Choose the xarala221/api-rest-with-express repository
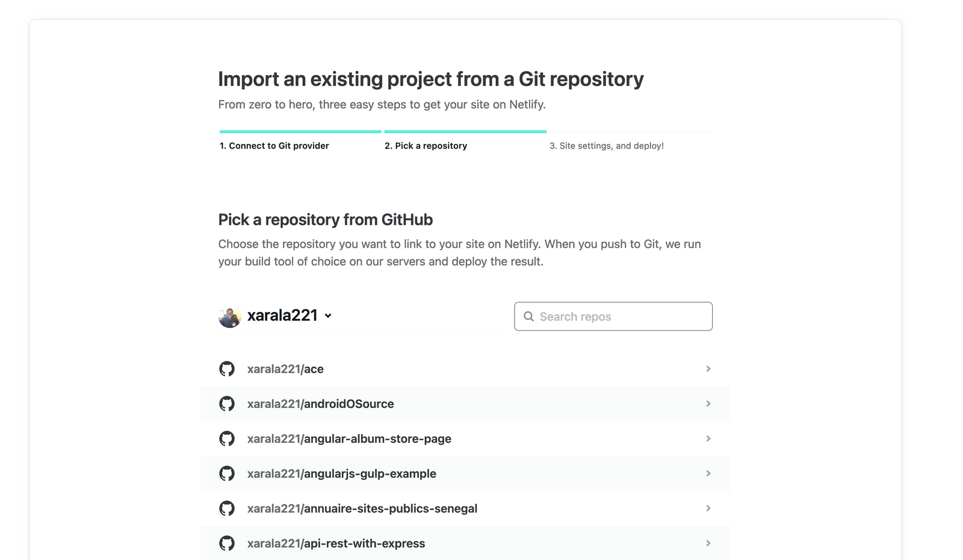The width and height of the screenshot is (963, 560). [x=336, y=543]
